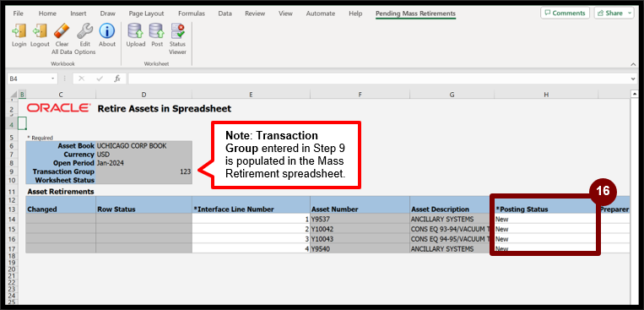
Task: Open the Data ribbon tab
Action: 225,14
